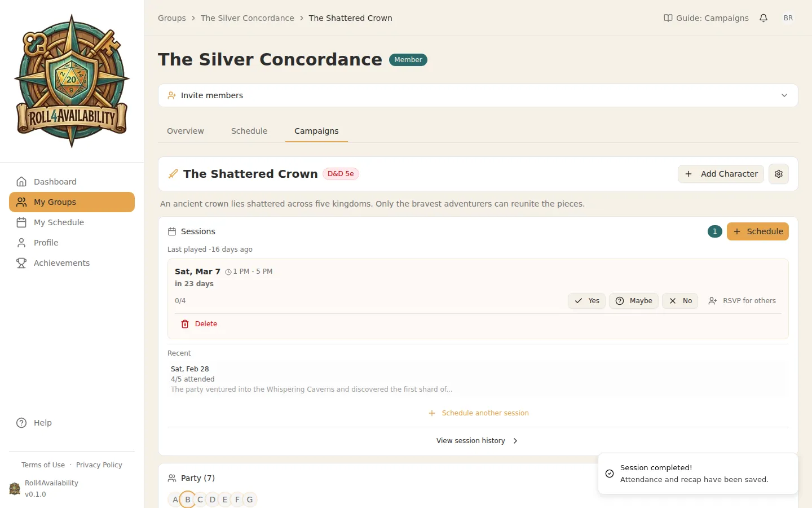812x508 pixels.
Task: Expand the Invite members panel
Action: (784, 95)
